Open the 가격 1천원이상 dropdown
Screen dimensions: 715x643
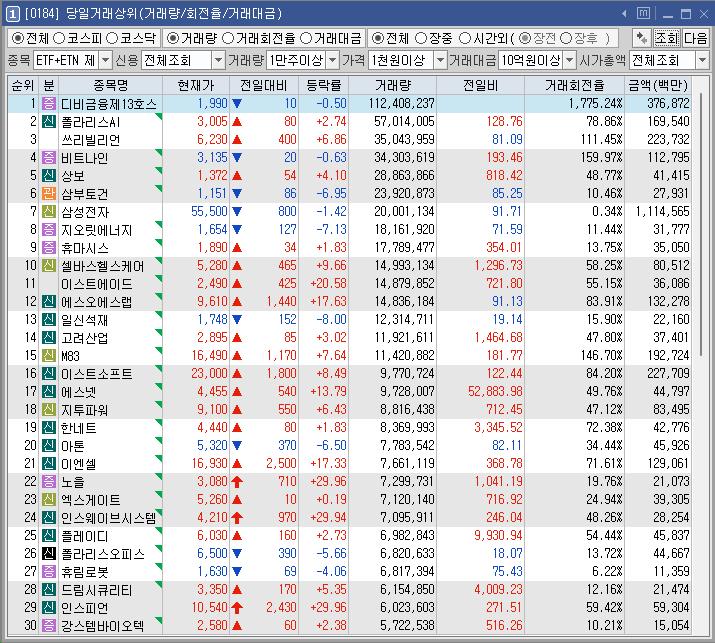[440, 60]
